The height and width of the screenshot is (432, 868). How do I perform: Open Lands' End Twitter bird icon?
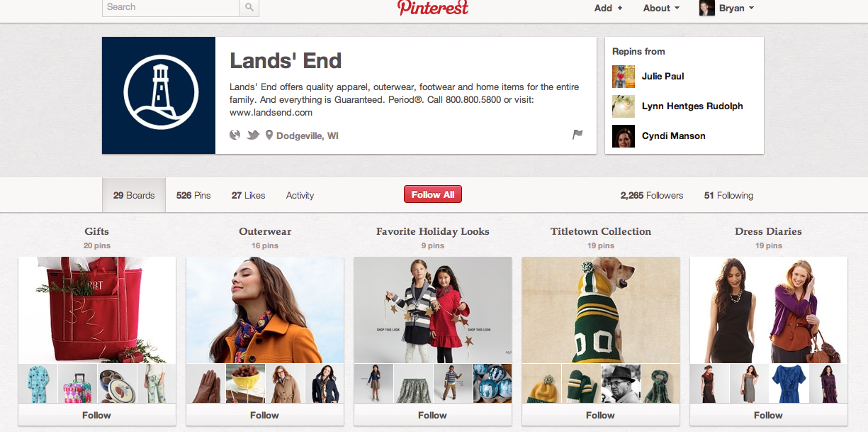coord(253,135)
